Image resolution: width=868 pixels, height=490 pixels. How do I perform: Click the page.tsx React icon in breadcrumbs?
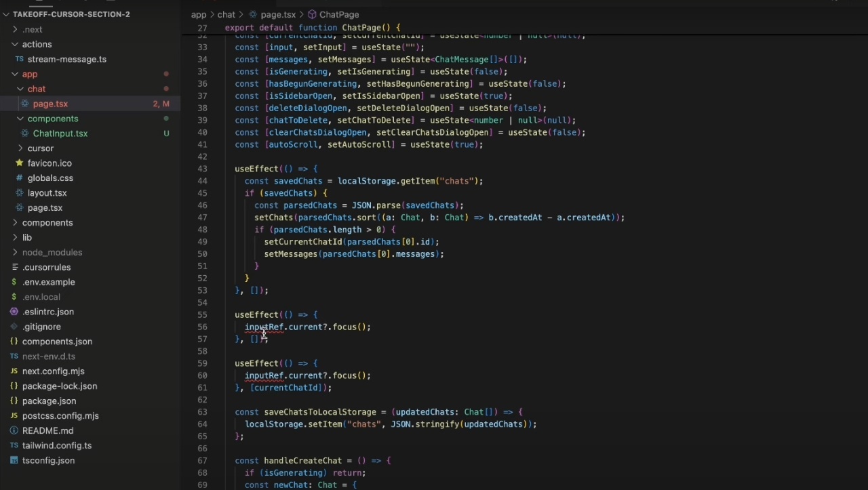coord(253,14)
